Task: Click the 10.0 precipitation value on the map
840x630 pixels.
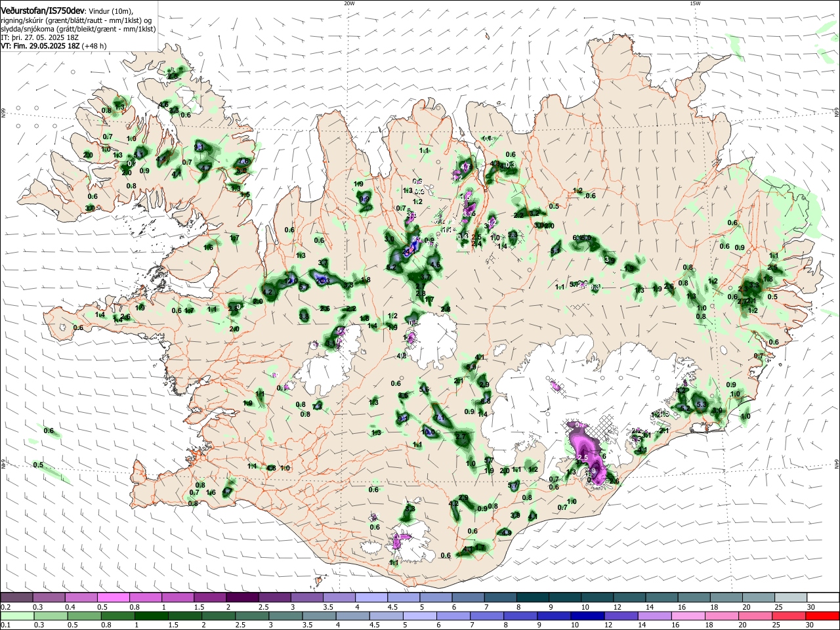Action: pyautogui.click(x=430, y=432)
